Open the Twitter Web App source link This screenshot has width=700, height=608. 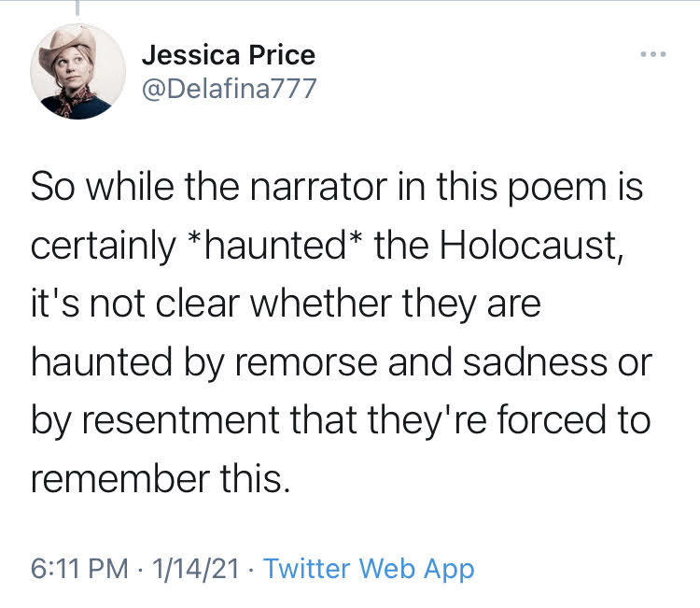pos(369,569)
